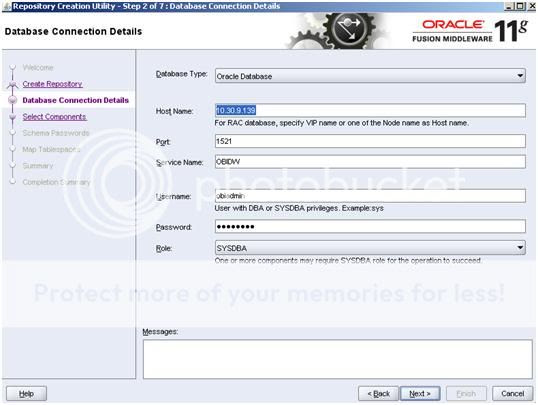
Task: Minimize the Repository Creation Utility window
Action: point(509,6)
